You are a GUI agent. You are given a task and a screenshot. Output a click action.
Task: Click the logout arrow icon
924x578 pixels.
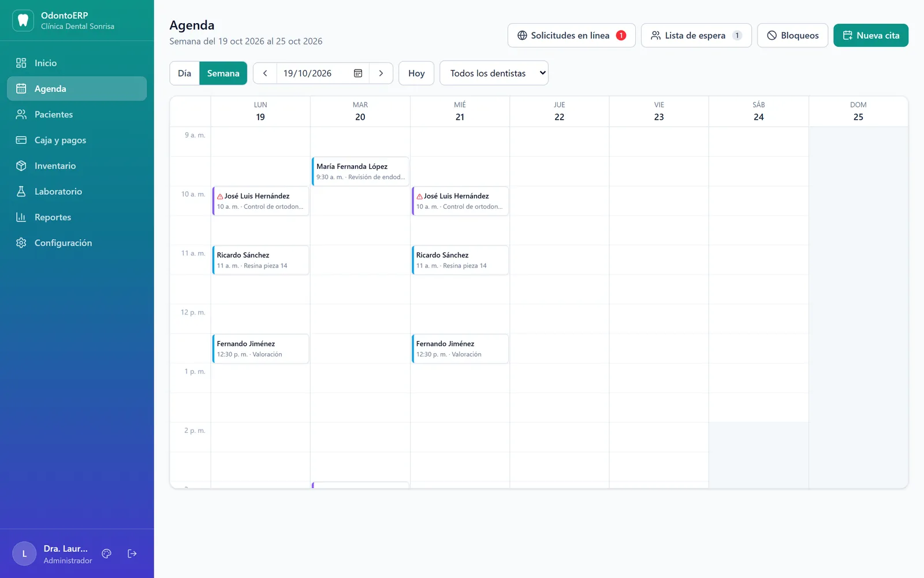pos(132,554)
